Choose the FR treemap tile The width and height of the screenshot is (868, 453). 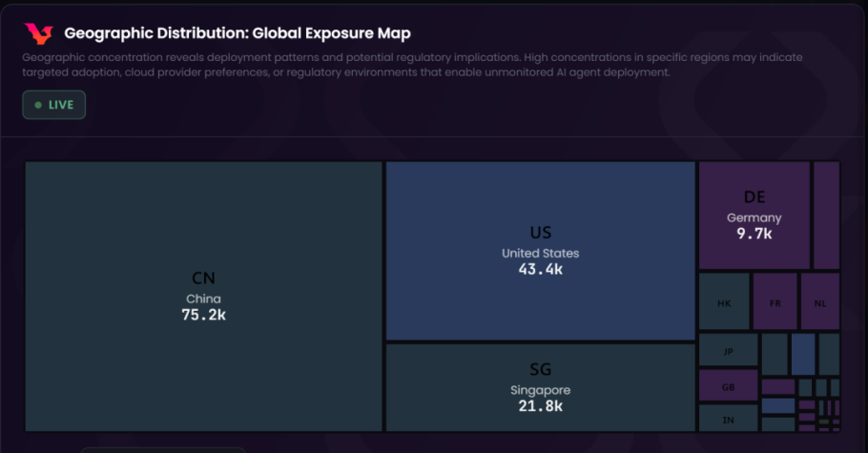[x=775, y=301]
